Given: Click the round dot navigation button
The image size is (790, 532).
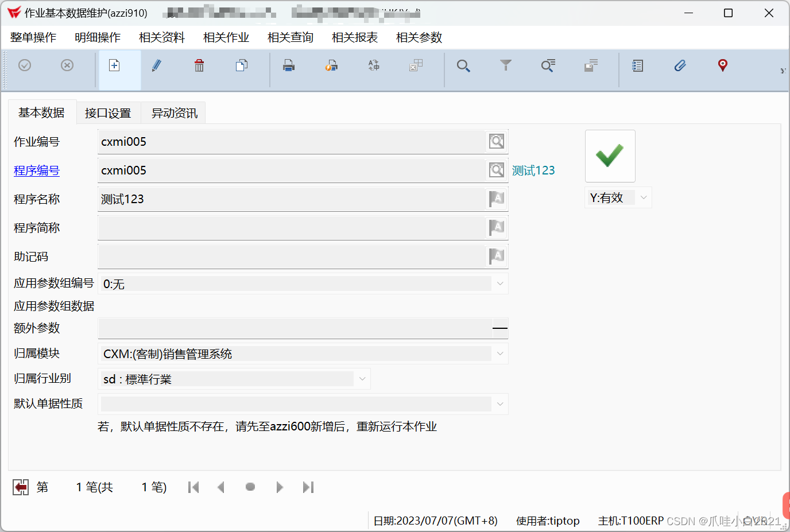Looking at the screenshot, I should [x=250, y=487].
